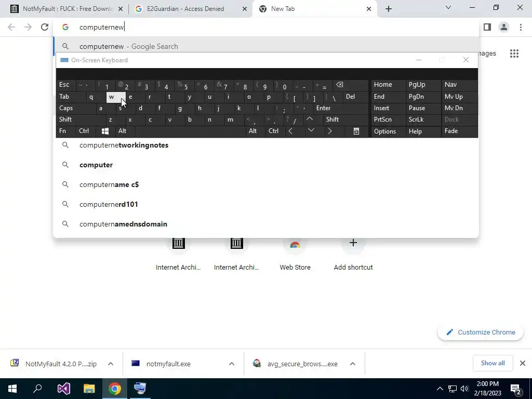Screen dimensions: 532x399
Task: Open the tab search chevron
Action: tap(448, 7)
